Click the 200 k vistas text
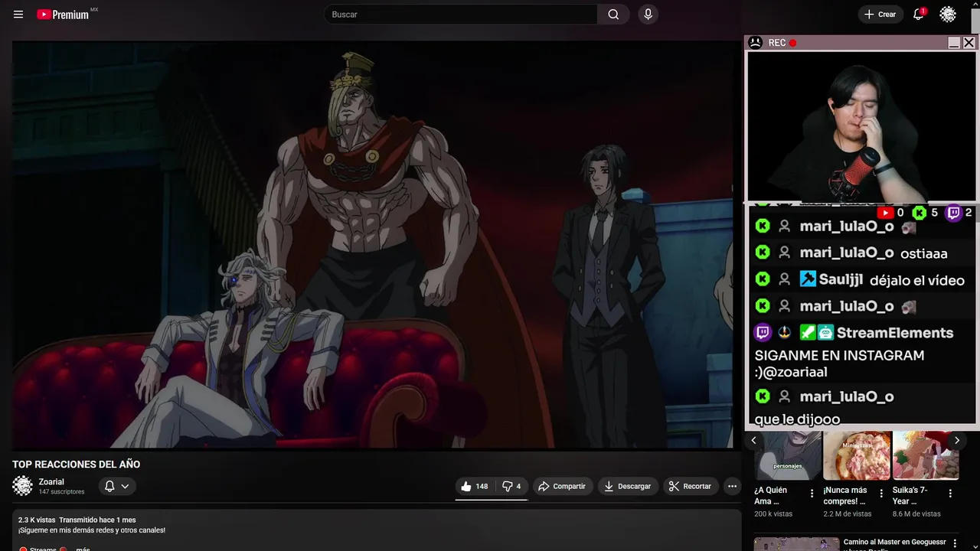The height and width of the screenshot is (551, 980). (x=773, y=514)
